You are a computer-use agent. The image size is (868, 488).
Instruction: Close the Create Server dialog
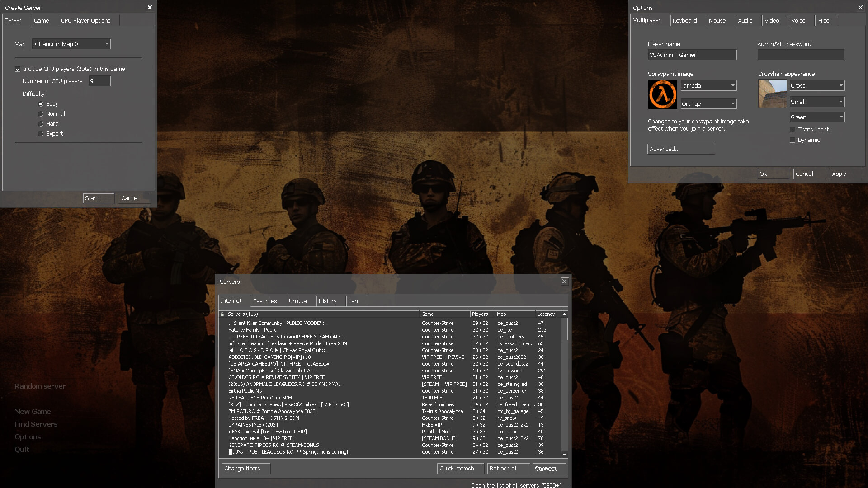[x=150, y=8]
